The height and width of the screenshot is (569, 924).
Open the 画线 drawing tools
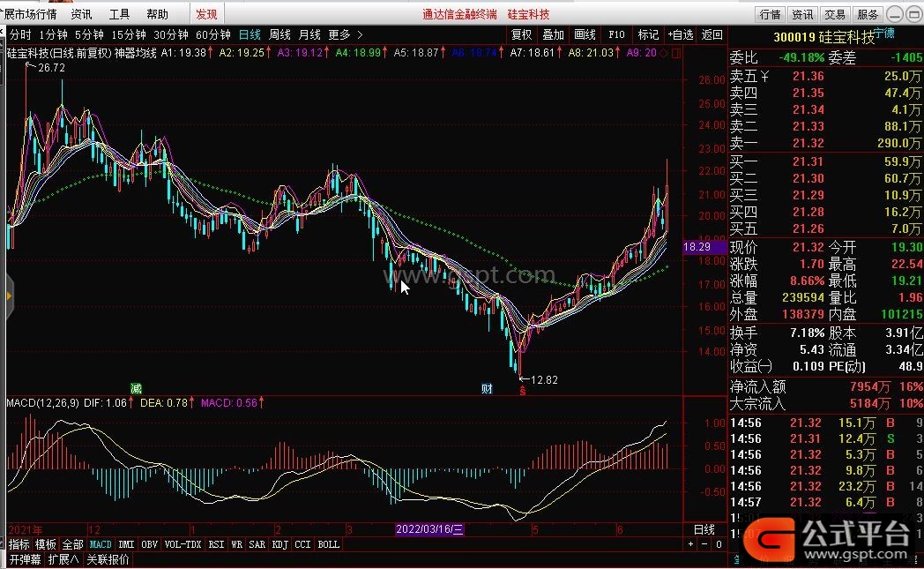pos(585,34)
